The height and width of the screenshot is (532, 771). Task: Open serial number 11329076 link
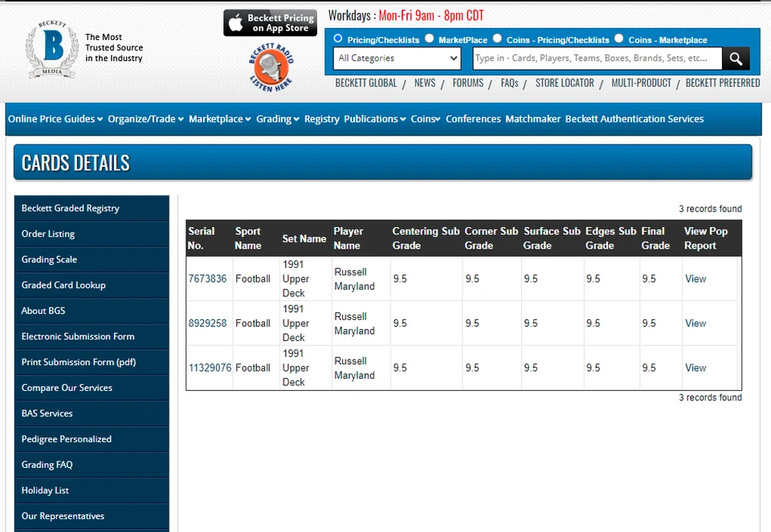[x=210, y=368]
